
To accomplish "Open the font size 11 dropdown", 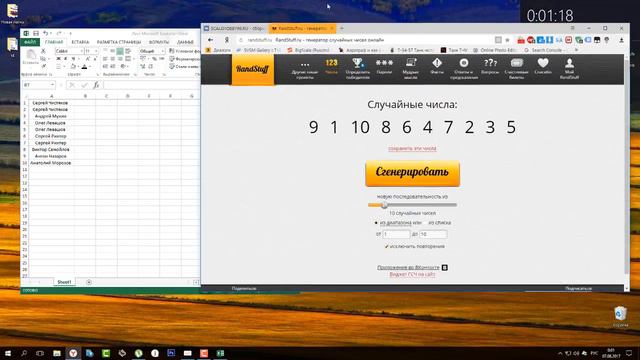I will [x=96, y=51].
